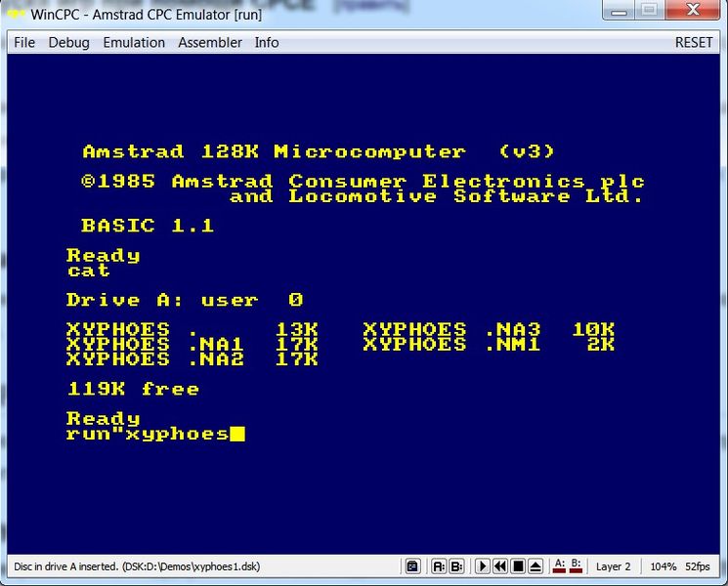Close the WinCPC emulator window
728x586 pixels.
pos(693,10)
